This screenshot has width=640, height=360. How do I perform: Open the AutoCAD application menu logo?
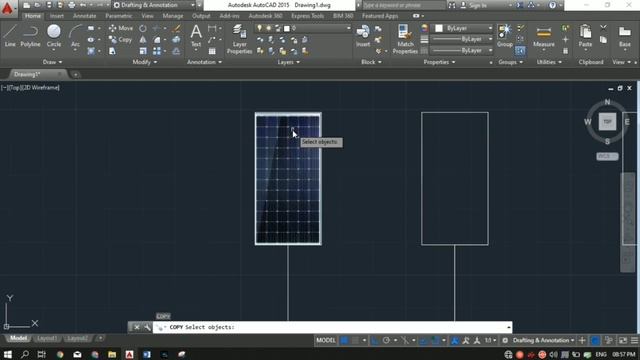click(x=8, y=8)
